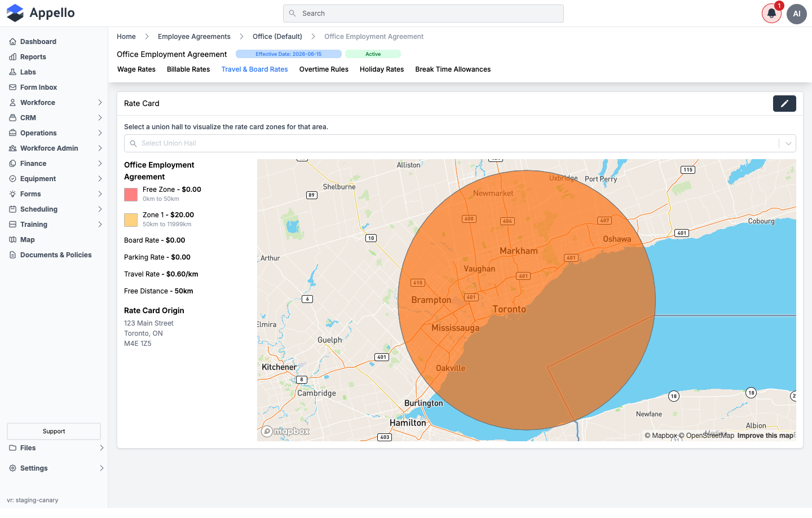Click the Appello logo icon
The width and height of the screenshot is (812, 518).
15,13
